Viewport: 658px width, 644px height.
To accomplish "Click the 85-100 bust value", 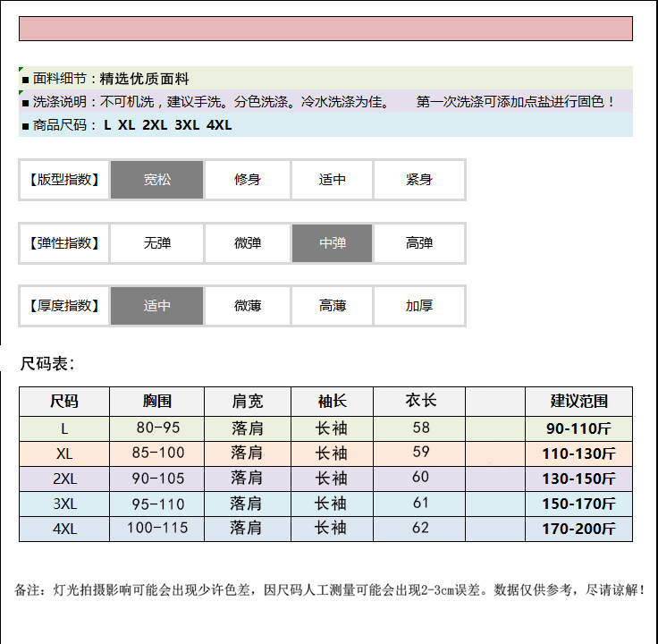I will tap(157, 453).
